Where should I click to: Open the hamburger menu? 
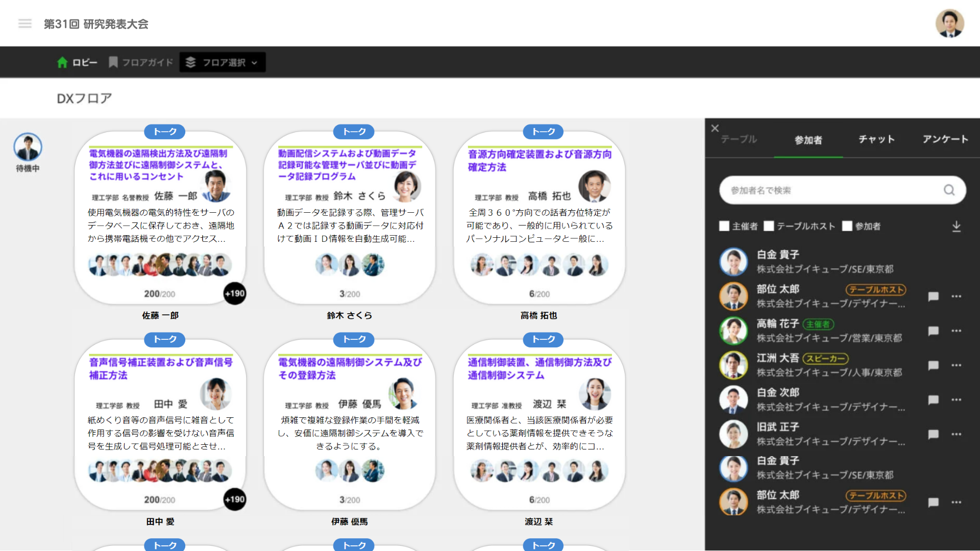point(24,23)
